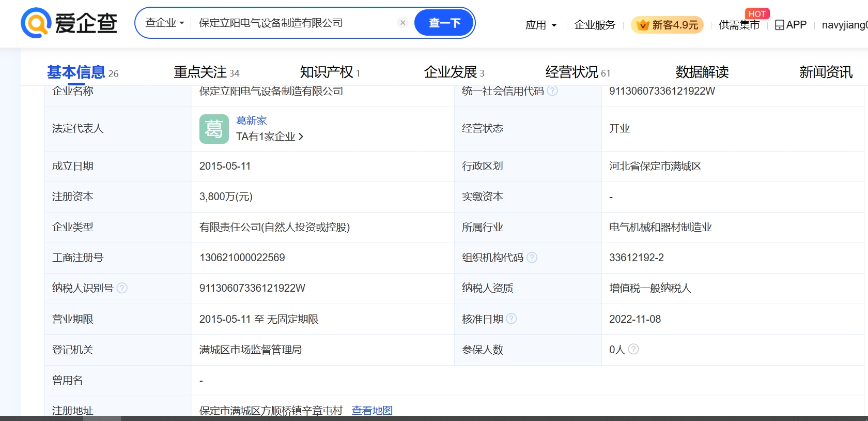
Task: Click the help icon beside 组织机构代码
Action: (532, 257)
